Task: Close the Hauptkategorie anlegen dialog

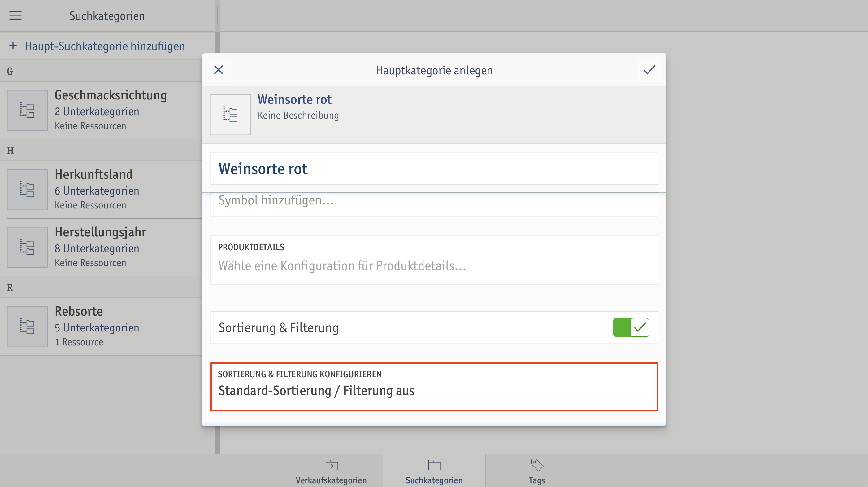Action: pyautogui.click(x=219, y=70)
